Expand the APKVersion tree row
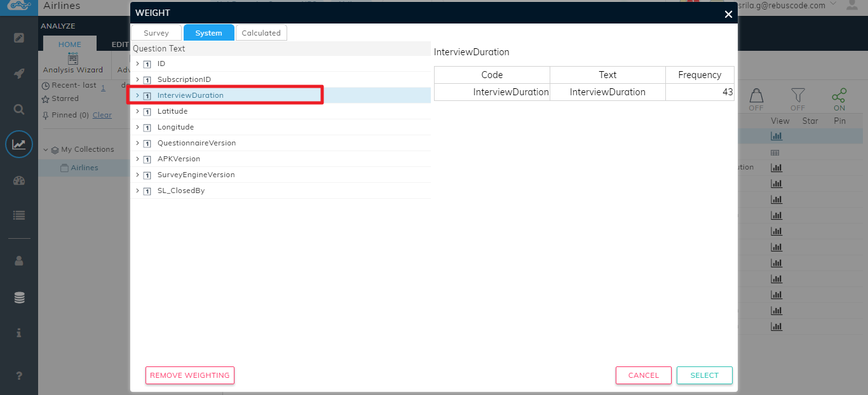Image resolution: width=868 pixels, height=395 pixels. pyautogui.click(x=137, y=159)
